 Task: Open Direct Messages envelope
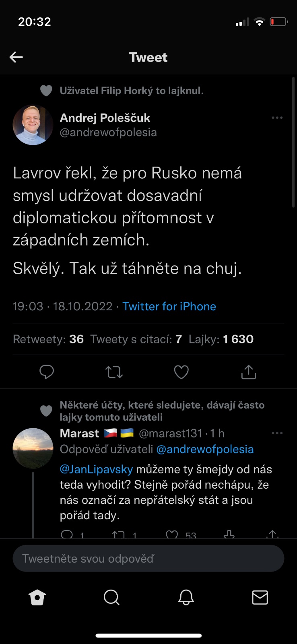(x=260, y=598)
